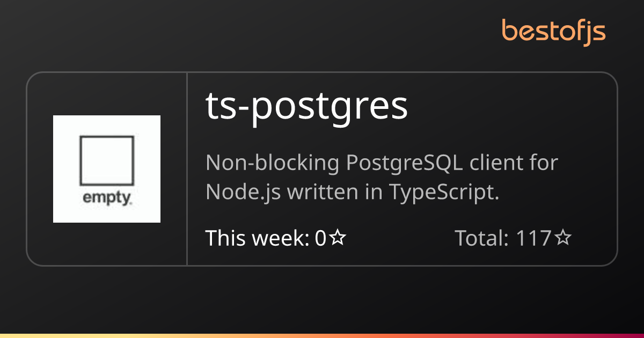
Task: Click the number 117 in total stars
Action: coord(533,238)
